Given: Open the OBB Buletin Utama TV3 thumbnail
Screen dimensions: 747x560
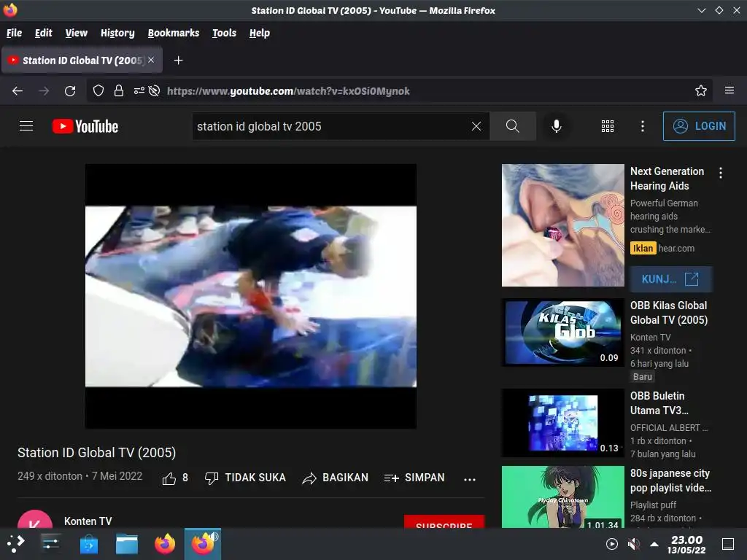Looking at the screenshot, I should (x=562, y=423).
